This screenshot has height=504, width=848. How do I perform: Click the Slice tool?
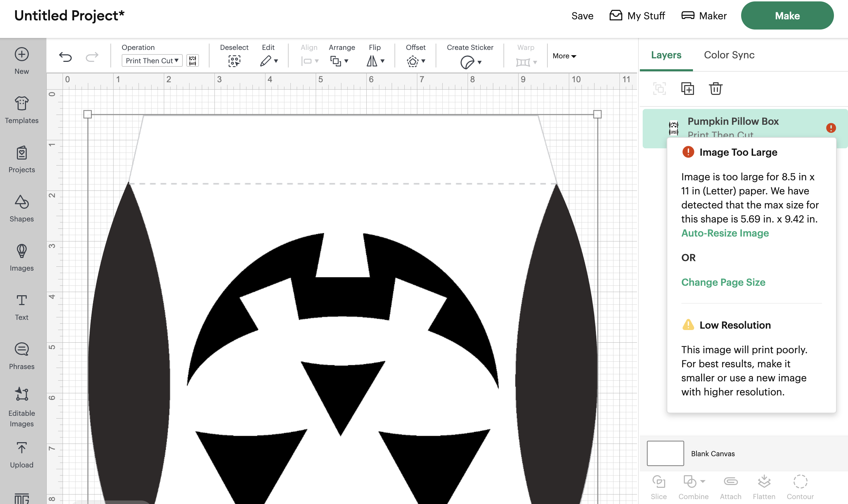click(659, 487)
